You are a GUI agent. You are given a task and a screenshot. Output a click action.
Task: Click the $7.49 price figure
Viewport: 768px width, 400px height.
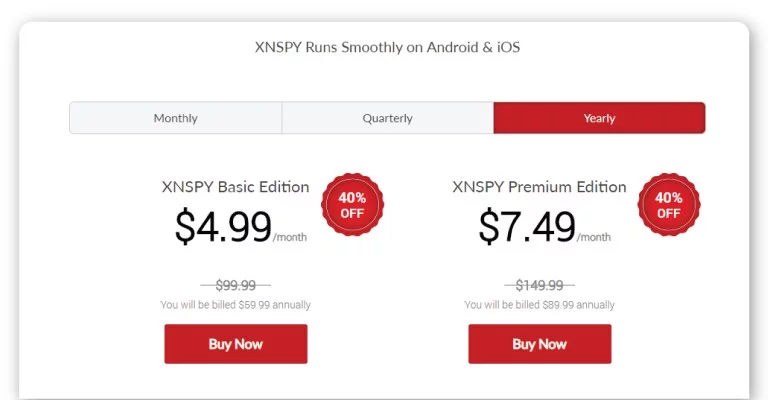pyautogui.click(x=527, y=226)
